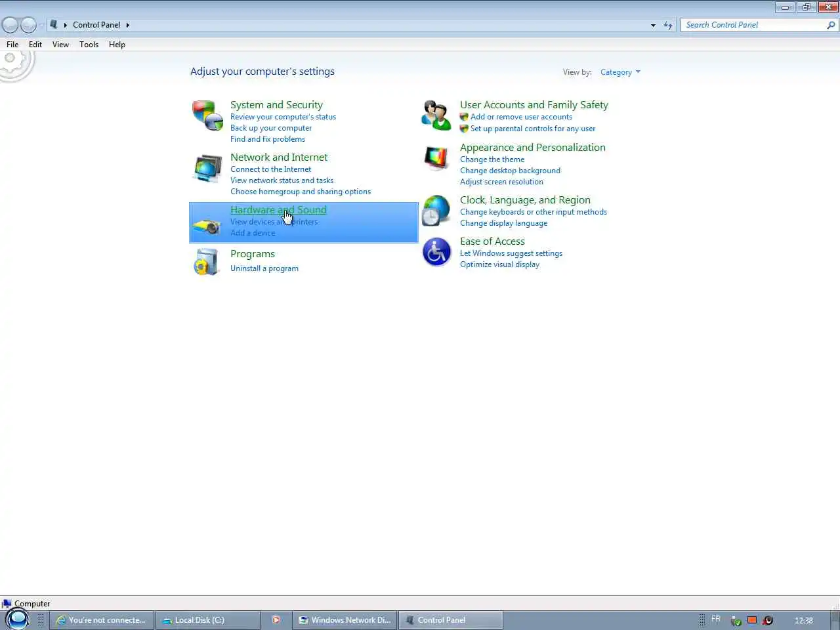The height and width of the screenshot is (630, 840).
Task: Click Optimize visual display
Action: click(499, 264)
